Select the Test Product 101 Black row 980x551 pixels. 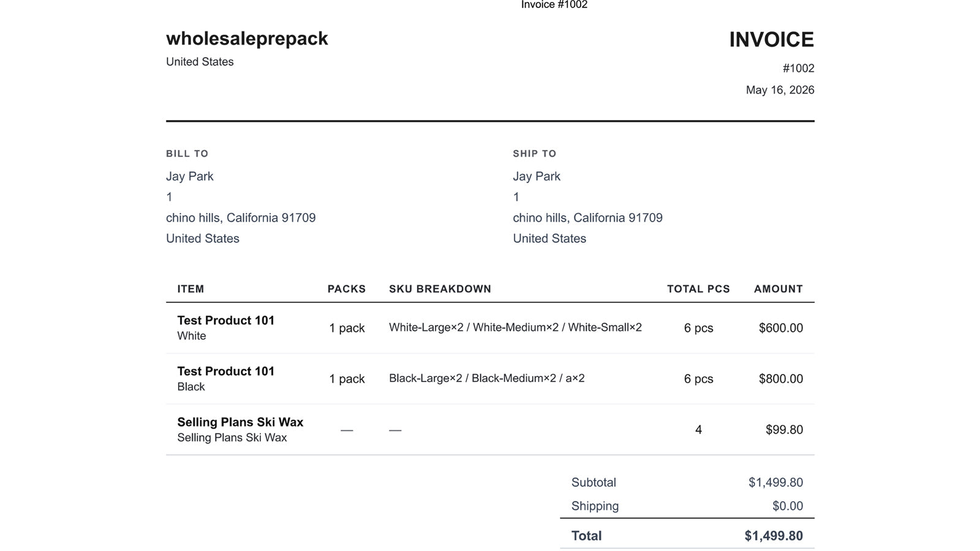[490, 379]
